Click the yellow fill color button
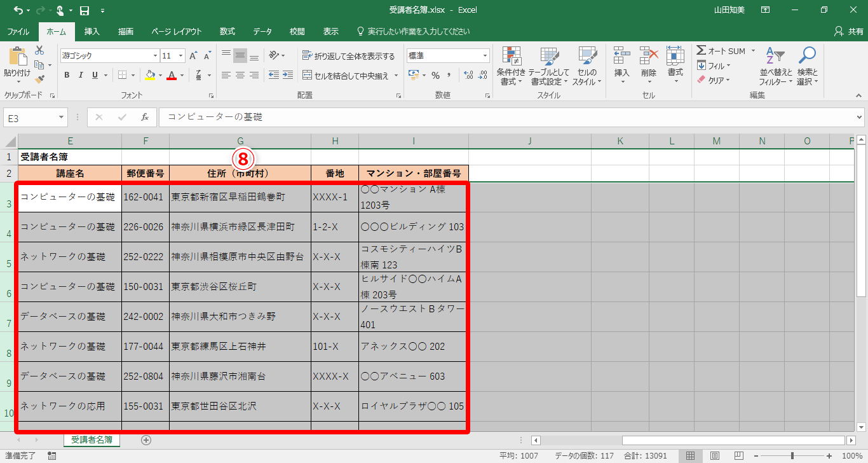This screenshot has width=868, height=463. [149, 75]
